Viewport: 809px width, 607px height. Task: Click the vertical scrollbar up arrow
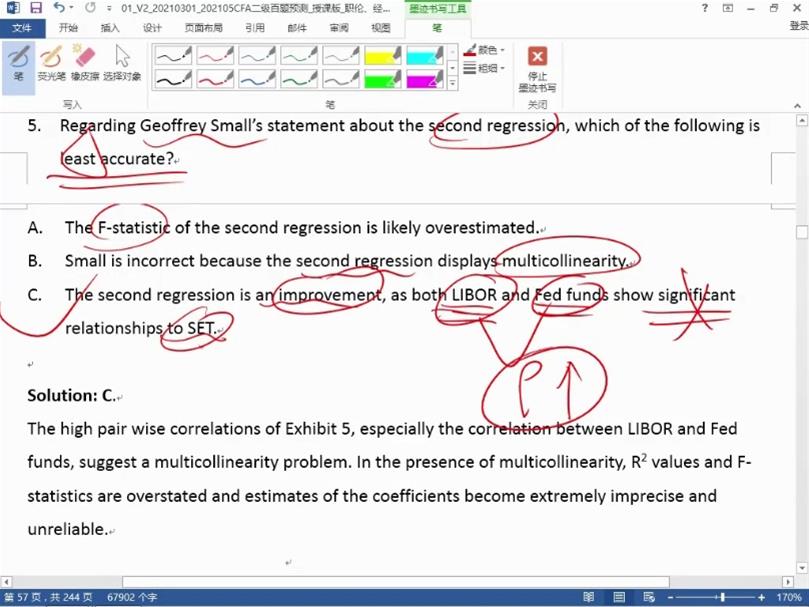click(x=802, y=121)
